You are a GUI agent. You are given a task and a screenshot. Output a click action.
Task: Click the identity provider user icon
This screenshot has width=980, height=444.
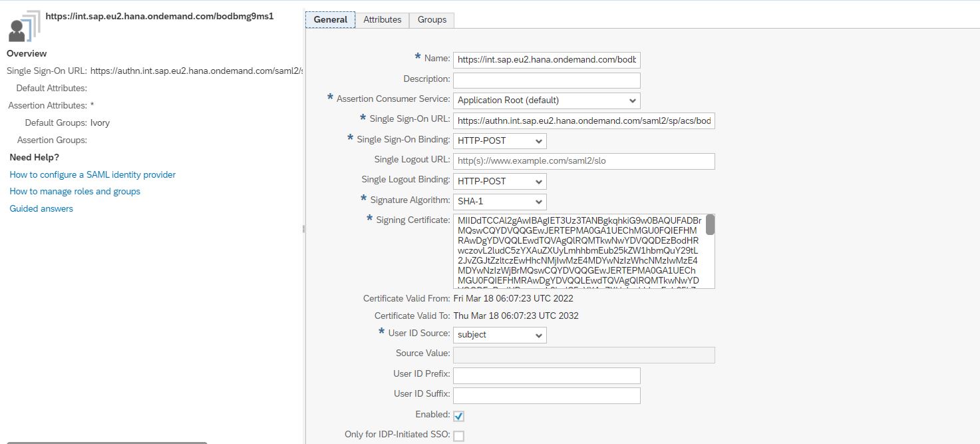[25, 26]
